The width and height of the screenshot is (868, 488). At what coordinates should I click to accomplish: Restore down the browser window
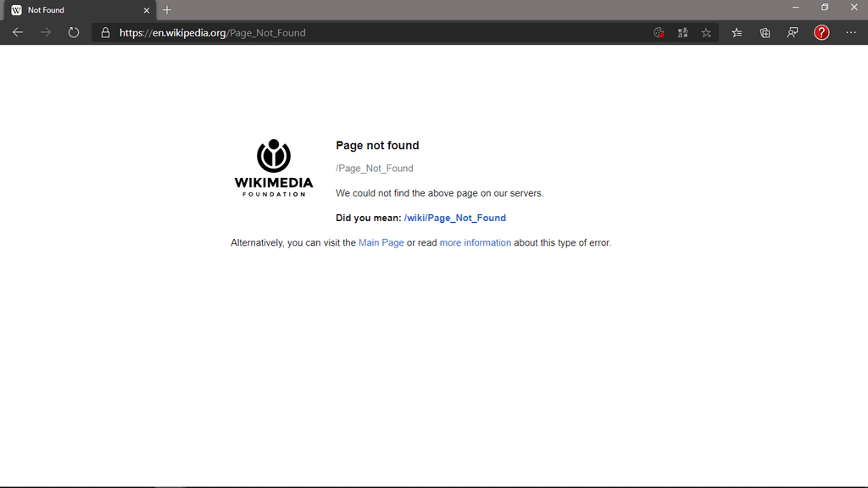point(825,8)
